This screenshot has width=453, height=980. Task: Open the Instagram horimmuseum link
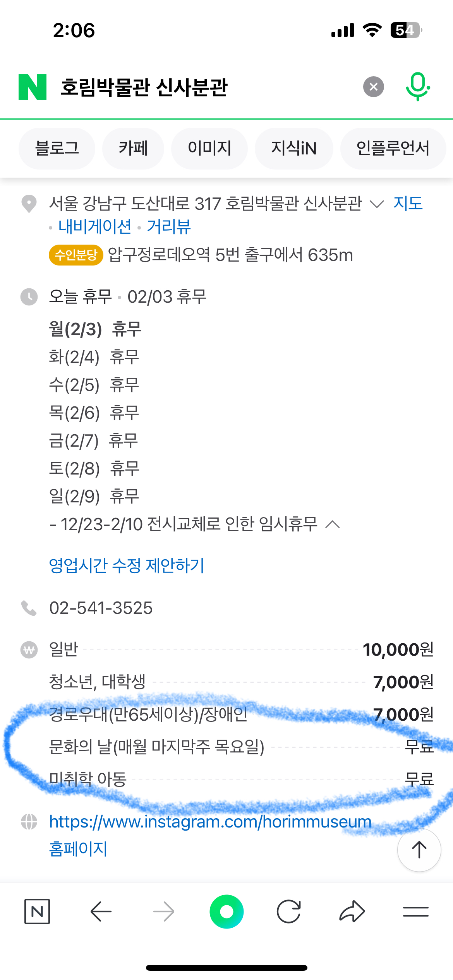(x=210, y=821)
